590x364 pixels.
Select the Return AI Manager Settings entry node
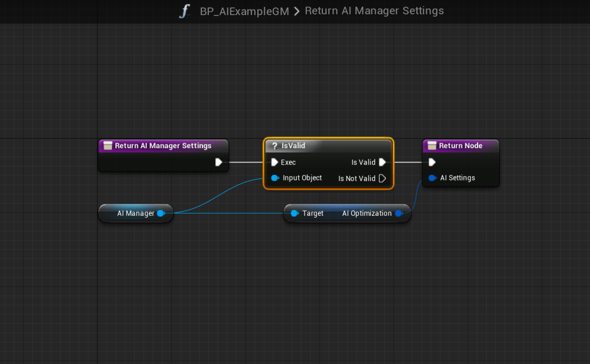click(x=163, y=146)
